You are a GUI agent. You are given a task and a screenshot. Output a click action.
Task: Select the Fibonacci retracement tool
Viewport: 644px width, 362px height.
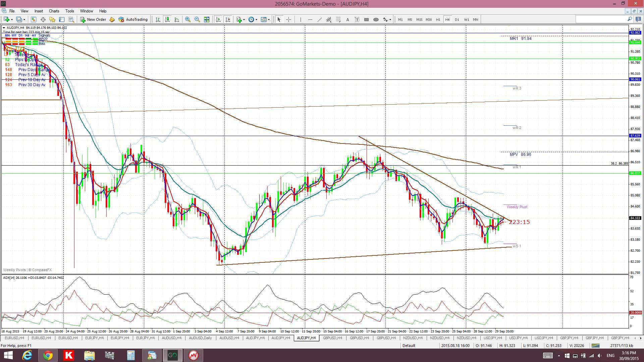tap(338, 19)
